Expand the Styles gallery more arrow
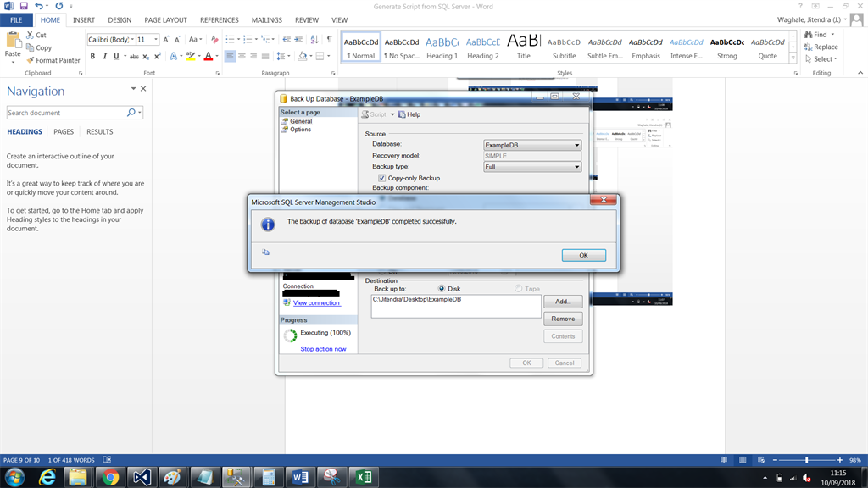The image size is (868, 488). [x=793, y=58]
